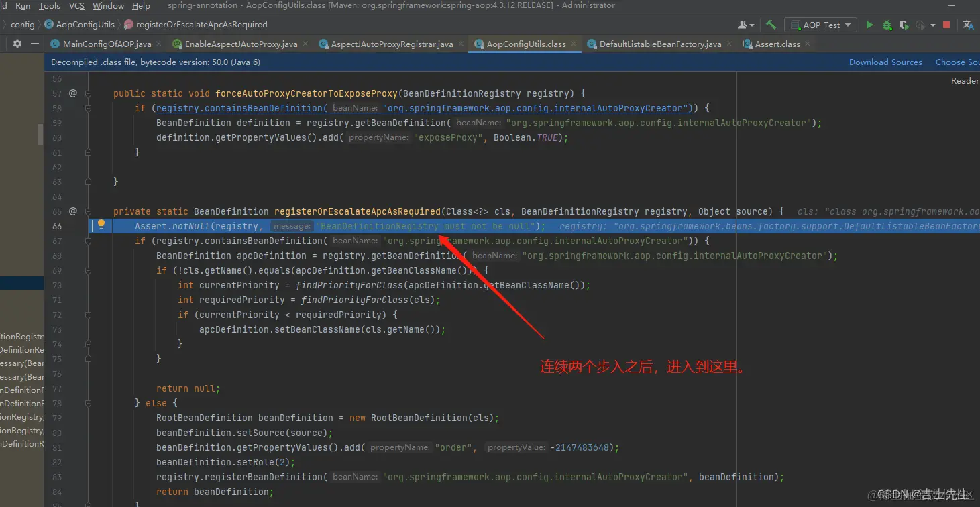Open the Tools menu
The width and height of the screenshot is (980, 507).
coord(49,6)
